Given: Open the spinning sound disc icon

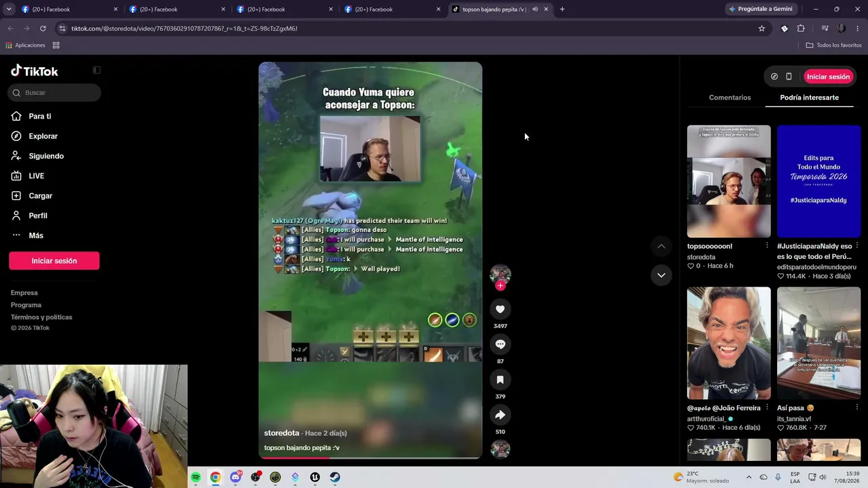Looking at the screenshot, I should pyautogui.click(x=500, y=449).
